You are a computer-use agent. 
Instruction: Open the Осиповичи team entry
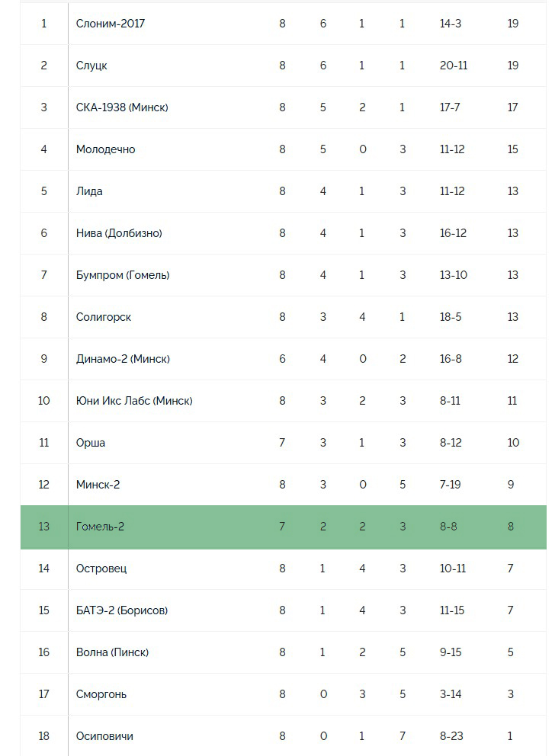pyautogui.click(x=104, y=736)
